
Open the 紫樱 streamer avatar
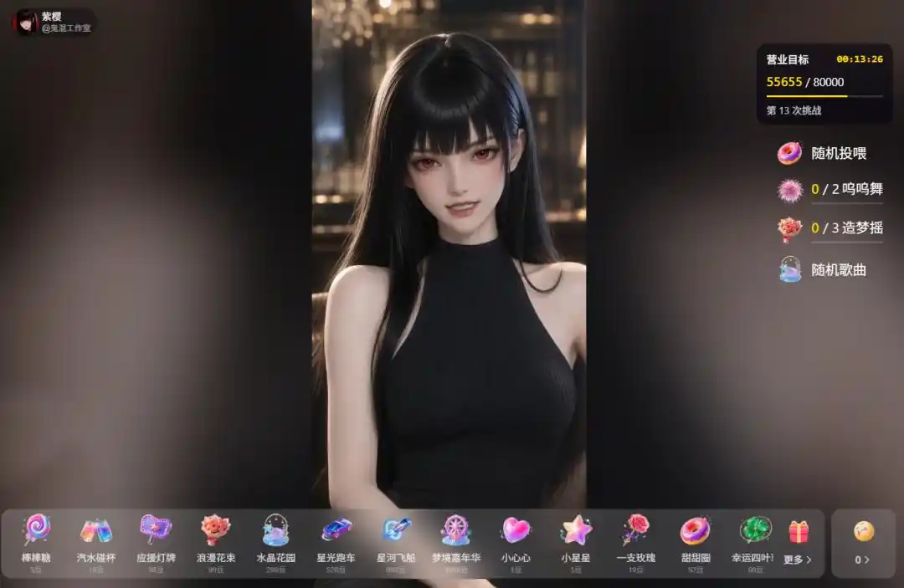[x=25, y=22]
